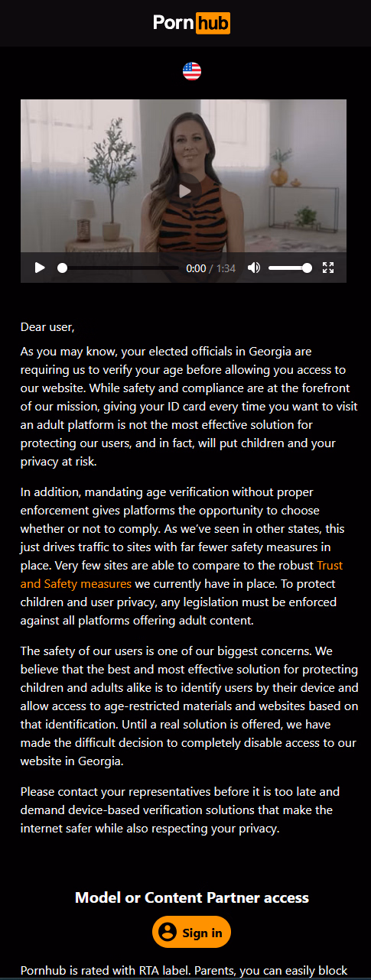Click the RTA label notice text
The image size is (371, 980).
click(x=184, y=971)
